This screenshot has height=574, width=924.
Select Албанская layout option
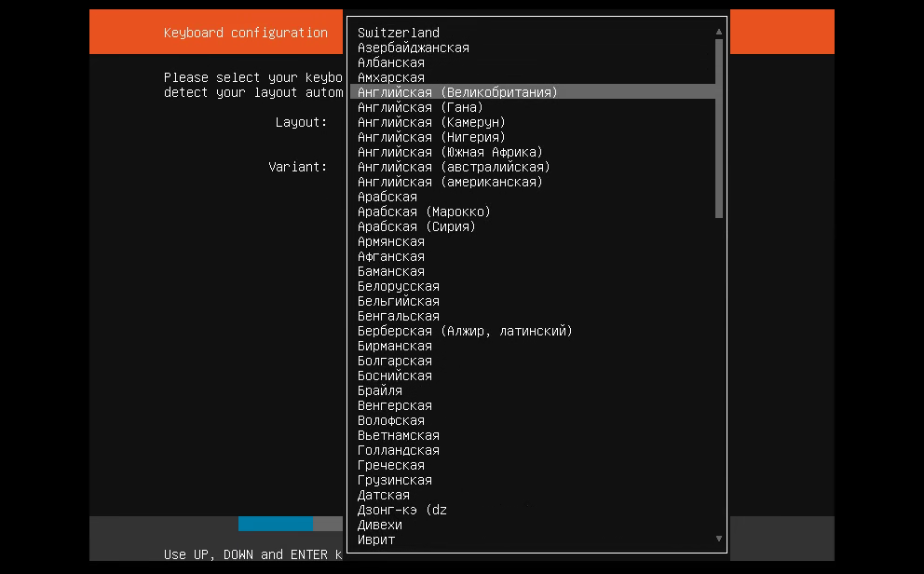tap(391, 62)
